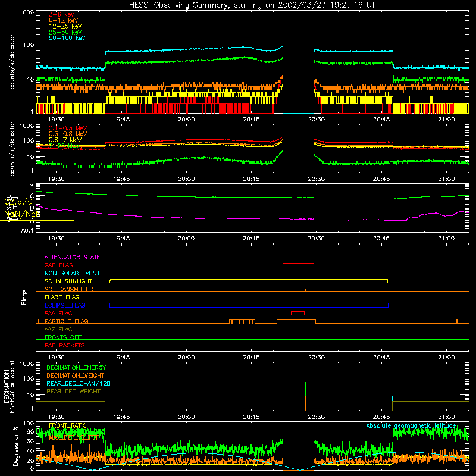Viewport: 476px width, 476px height.
Task: Click 19:45 time label under GOES panel
Action: 121,239
